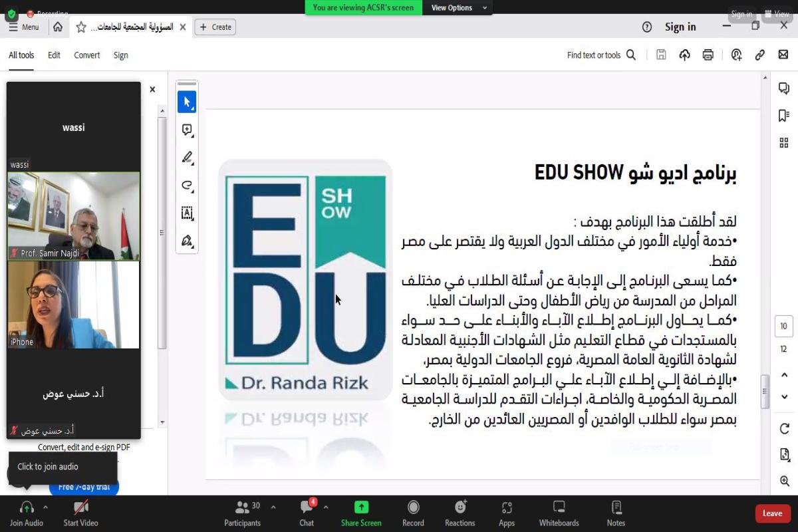Select the أ.د. حسني عوض participant tile
This screenshot has width=798, height=532.
click(x=74, y=394)
